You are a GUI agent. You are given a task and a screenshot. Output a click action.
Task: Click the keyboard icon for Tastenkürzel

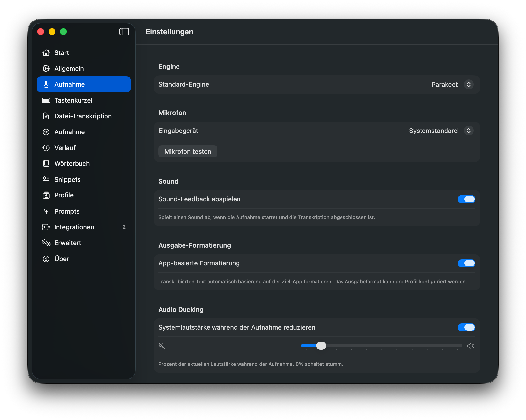click(46, 100)
